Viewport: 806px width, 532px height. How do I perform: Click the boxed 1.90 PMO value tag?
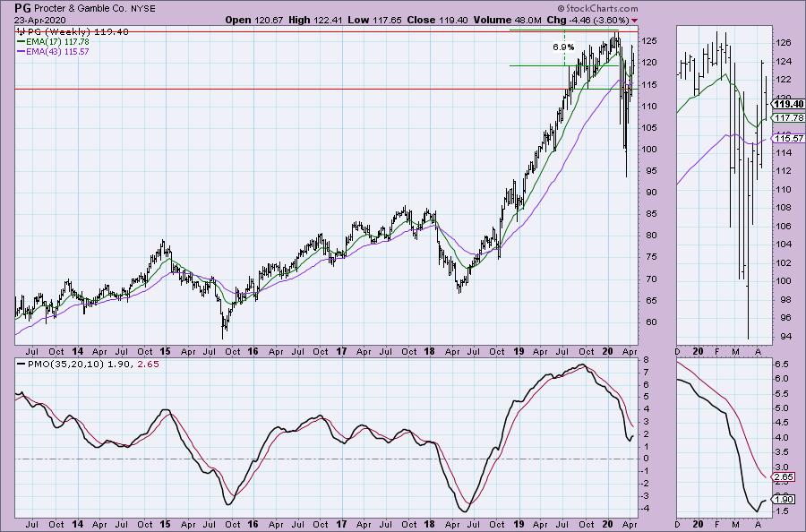(x=784, y=499)
